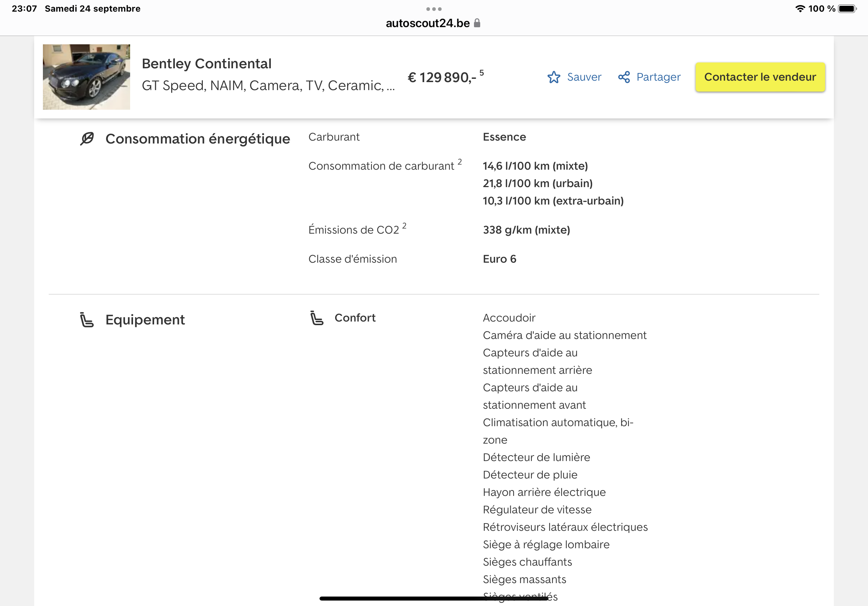Click the seat icon next to Confort
This screenshot has height=606, width=868.
(317, 318)
